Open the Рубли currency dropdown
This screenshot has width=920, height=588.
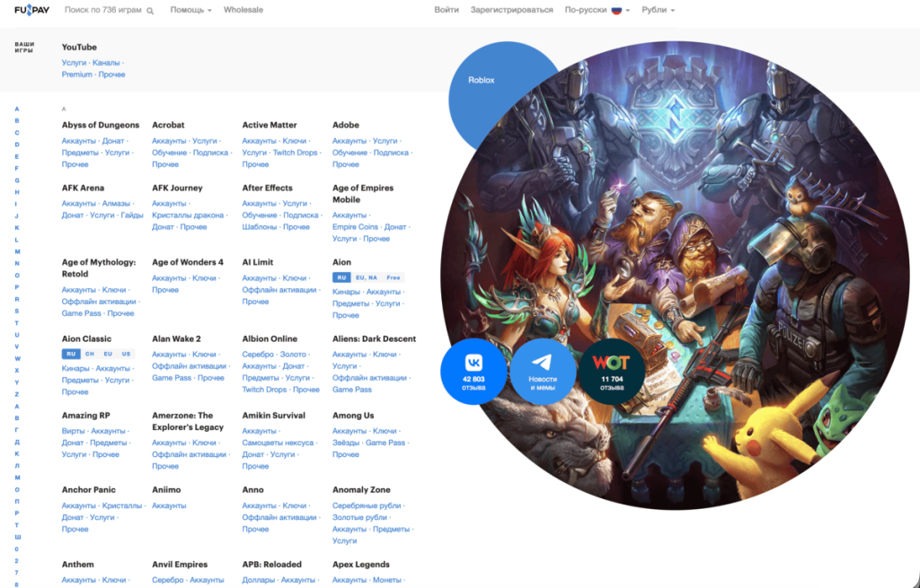pos(658,10)
